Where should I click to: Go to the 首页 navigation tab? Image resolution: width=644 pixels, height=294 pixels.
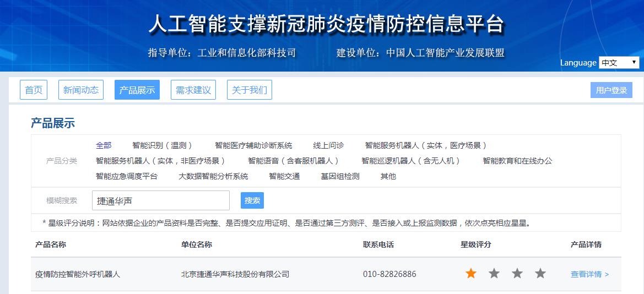34,90
